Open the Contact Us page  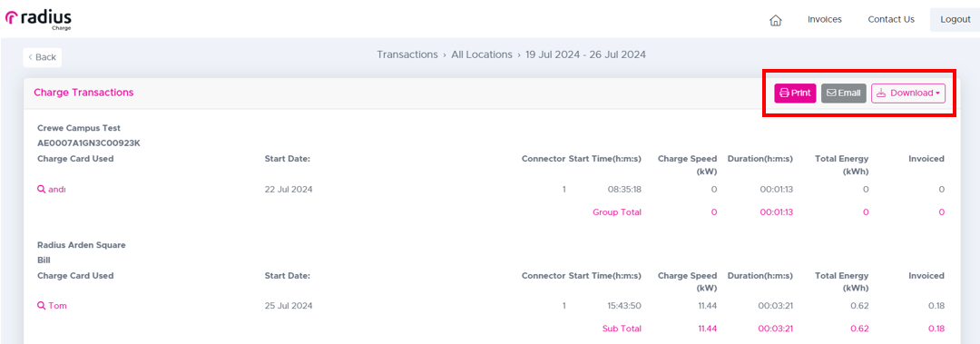891,19
